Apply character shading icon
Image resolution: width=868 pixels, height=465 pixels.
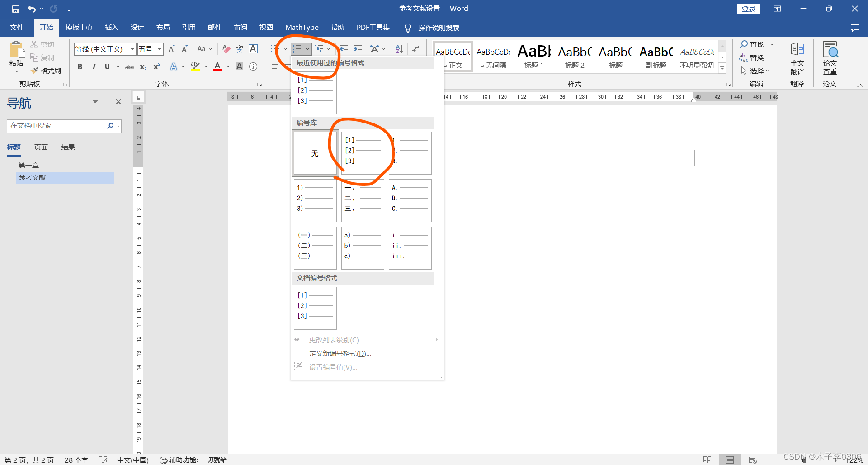240,66
